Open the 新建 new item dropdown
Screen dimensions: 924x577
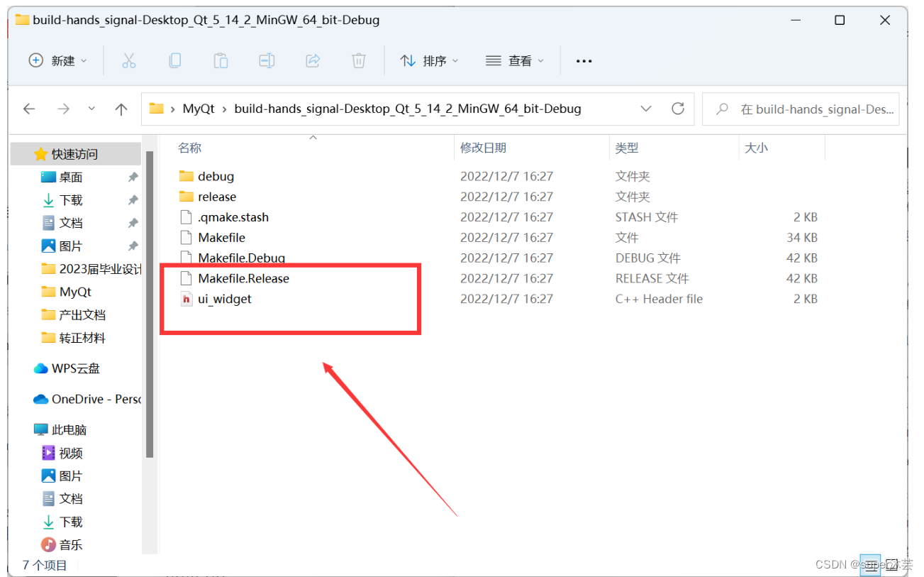coord(57,61)
